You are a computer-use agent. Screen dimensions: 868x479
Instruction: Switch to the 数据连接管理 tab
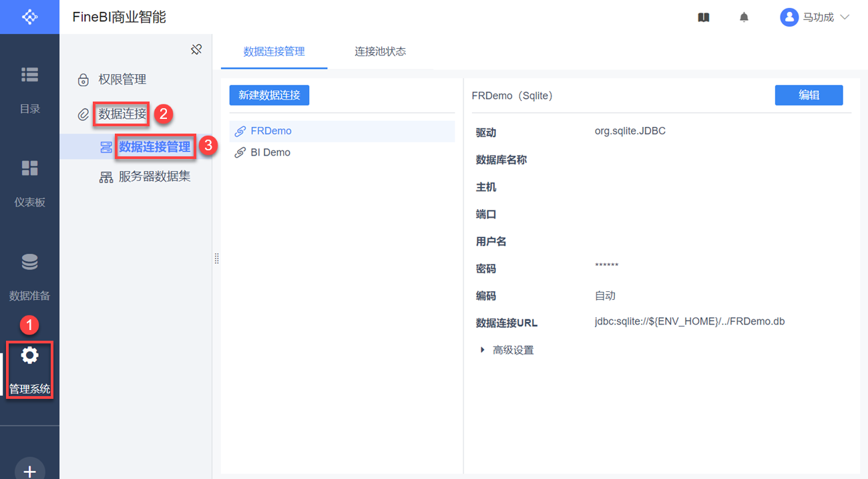coord(274,51)
